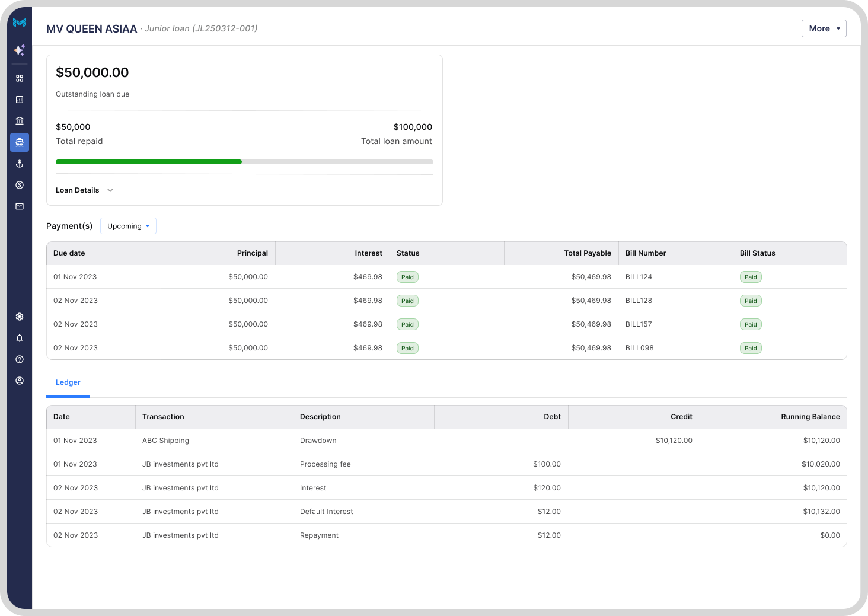Image resolution: width=868 pixels, height=616 pixels.
Task: Open the AI assistant sparkles icon
Action: tap(19, 50)
